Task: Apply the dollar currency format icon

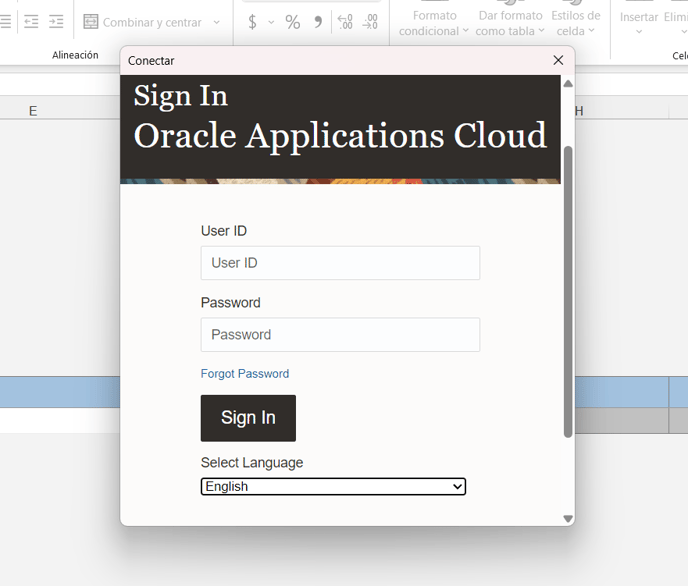Action: (x=252, y=22)
